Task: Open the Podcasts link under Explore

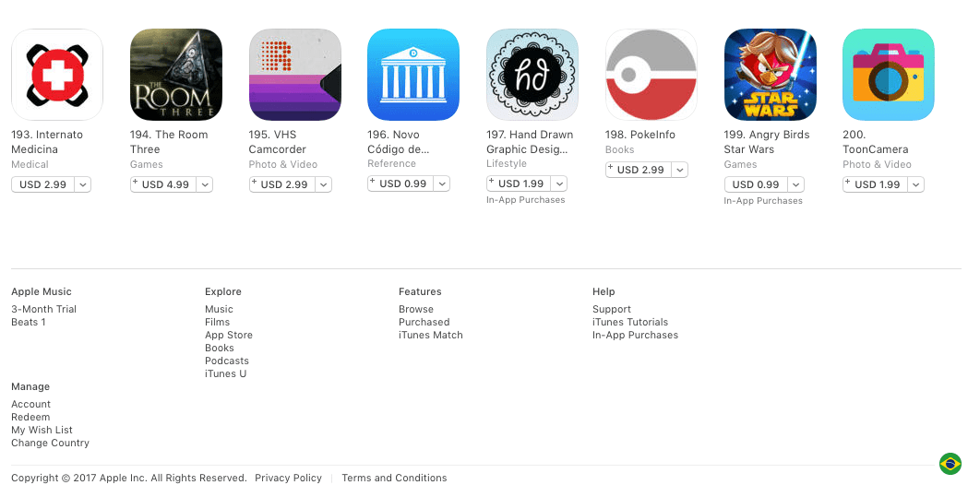Action: [227, 361]
